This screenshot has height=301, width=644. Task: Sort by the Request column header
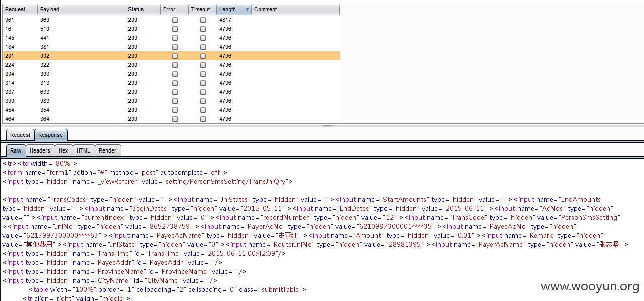pyautogui.click(x=20, y=9)
